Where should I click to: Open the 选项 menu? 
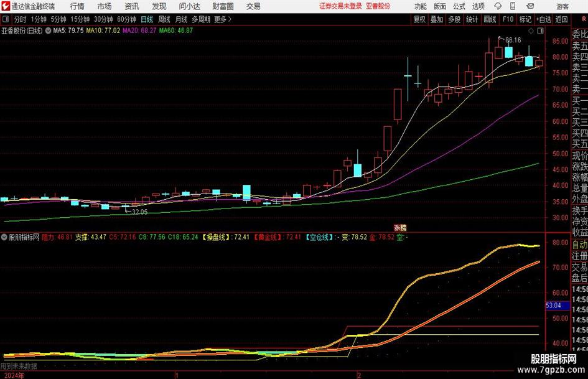pyautogui.click(x=478, y=6)
